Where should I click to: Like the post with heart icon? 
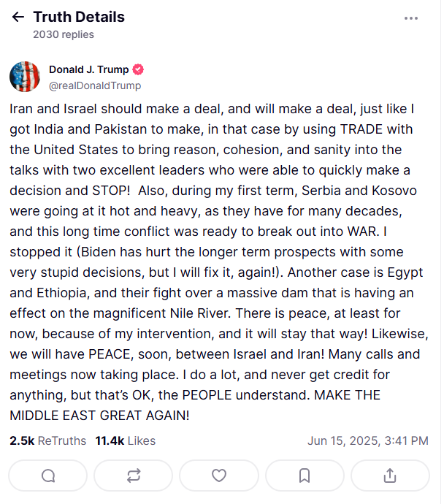coord(219,476)
